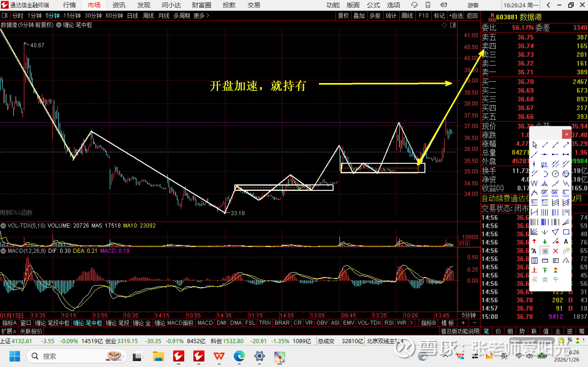Toggle chart panel layout icon top-right
The image size is (588, 367).
453,25
